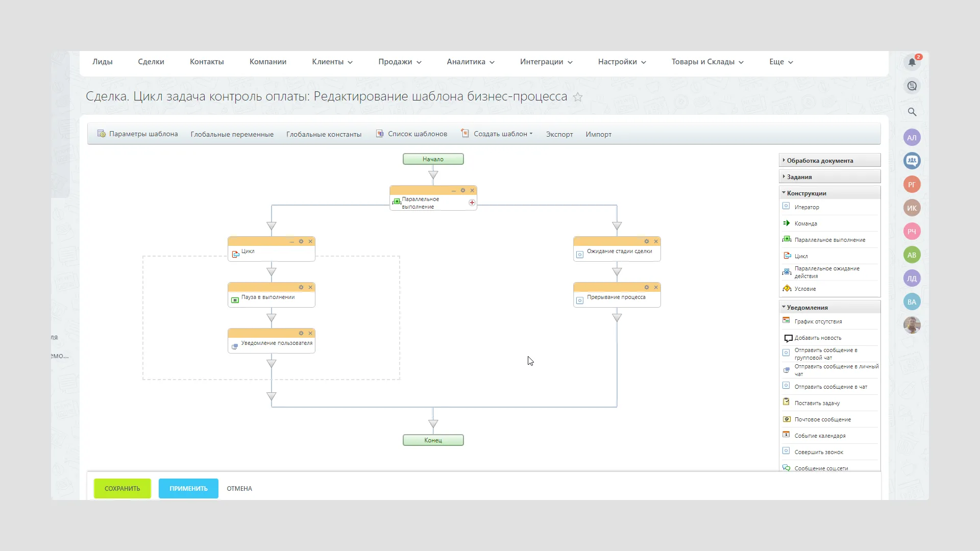Add branch with red plus on Параллельное выполнение
This screenshot has width=980, height=551.
(x=472, y=203)
